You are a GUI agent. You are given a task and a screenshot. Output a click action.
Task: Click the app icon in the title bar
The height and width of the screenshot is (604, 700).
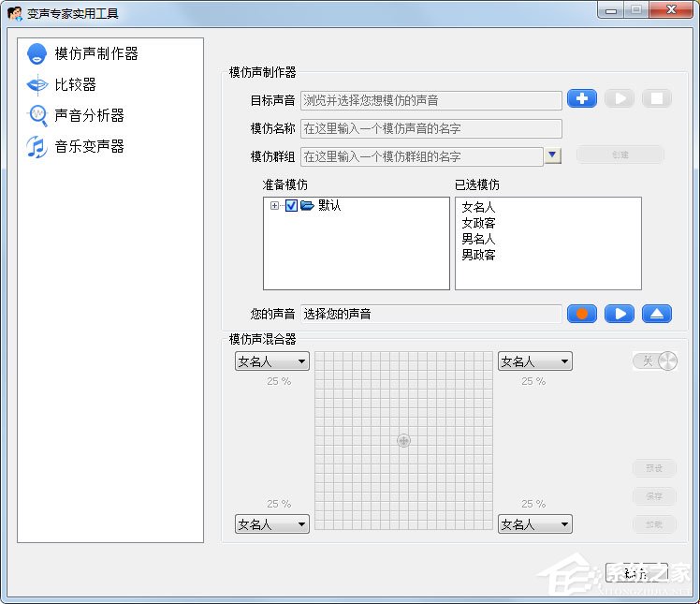(x=15, y=13)
